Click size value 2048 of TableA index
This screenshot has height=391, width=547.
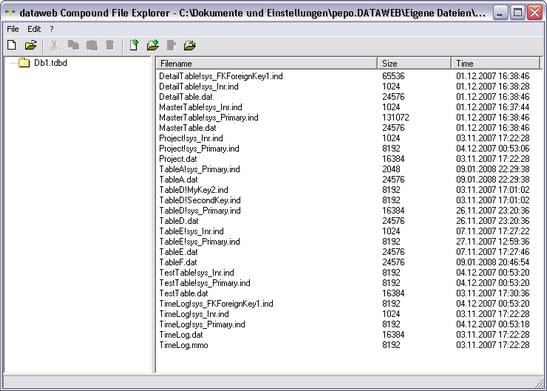point(391,169)
